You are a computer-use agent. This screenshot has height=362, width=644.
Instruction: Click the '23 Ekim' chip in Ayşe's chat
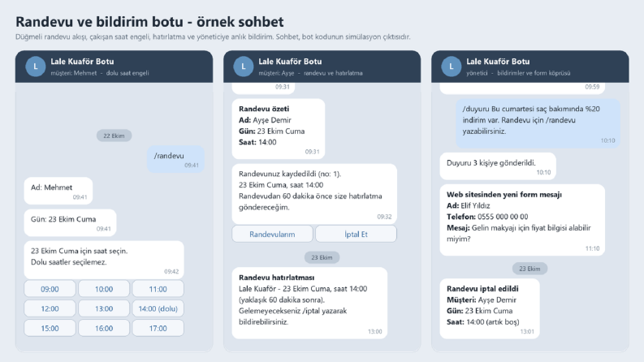pos(322,257)
